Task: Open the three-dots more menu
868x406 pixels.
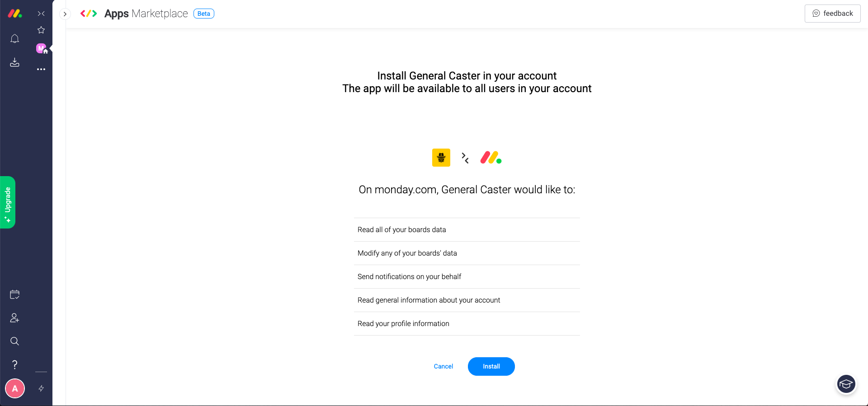Action: 41,69
